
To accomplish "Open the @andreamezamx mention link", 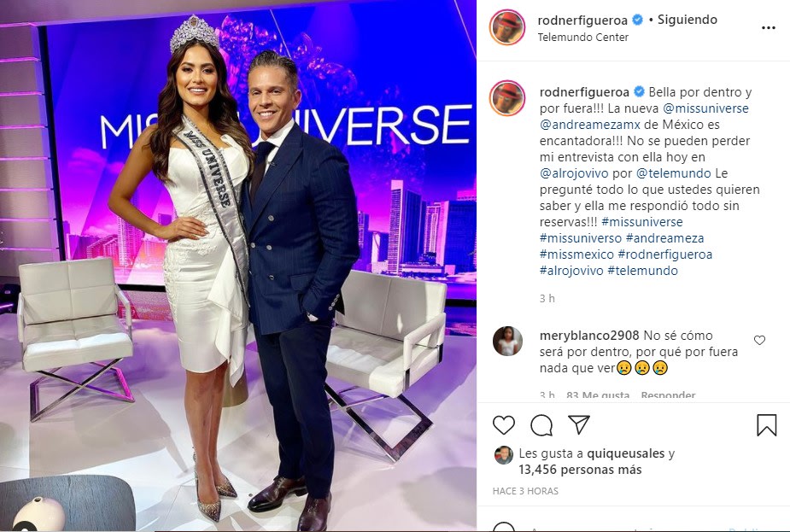I will pos(589,125).
